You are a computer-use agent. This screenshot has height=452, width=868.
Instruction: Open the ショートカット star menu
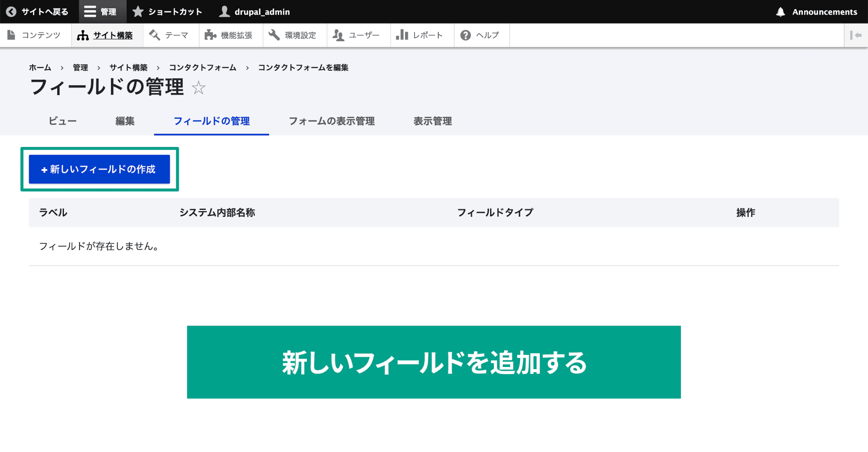tap(167, 12)
